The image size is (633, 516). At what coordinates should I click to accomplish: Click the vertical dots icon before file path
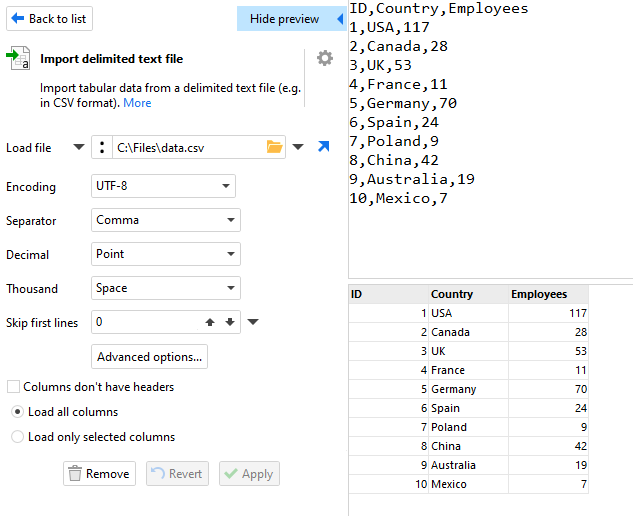point(102,147)
